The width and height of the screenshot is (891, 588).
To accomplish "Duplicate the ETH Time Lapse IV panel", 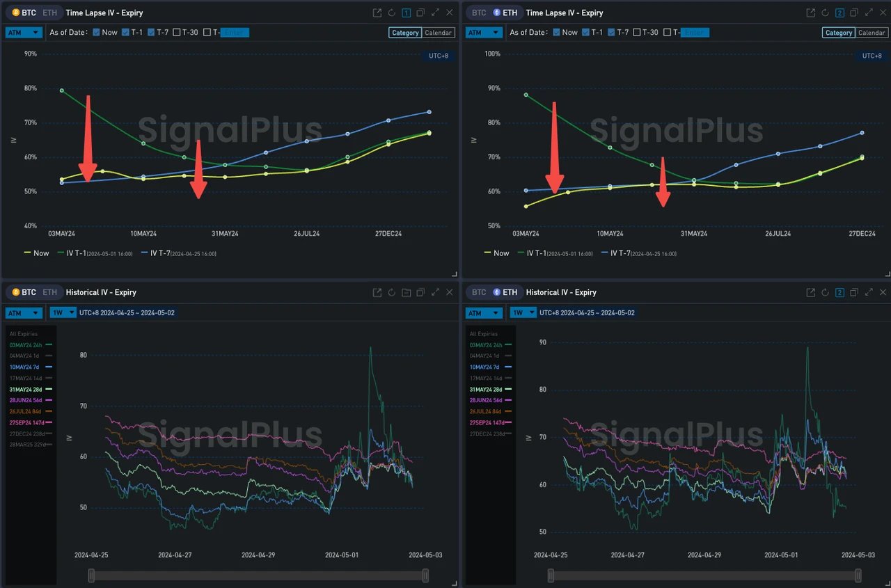I will (x=854, y=13).
